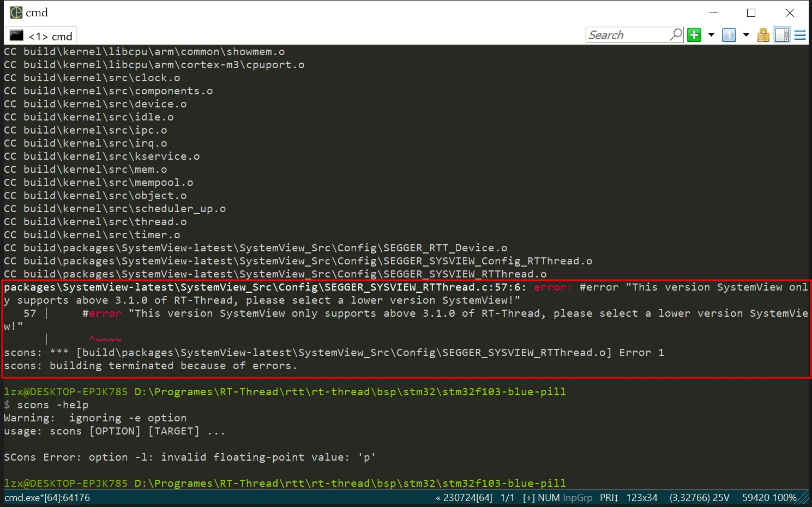Open the hamburger system menu icon

coord(800,35)
